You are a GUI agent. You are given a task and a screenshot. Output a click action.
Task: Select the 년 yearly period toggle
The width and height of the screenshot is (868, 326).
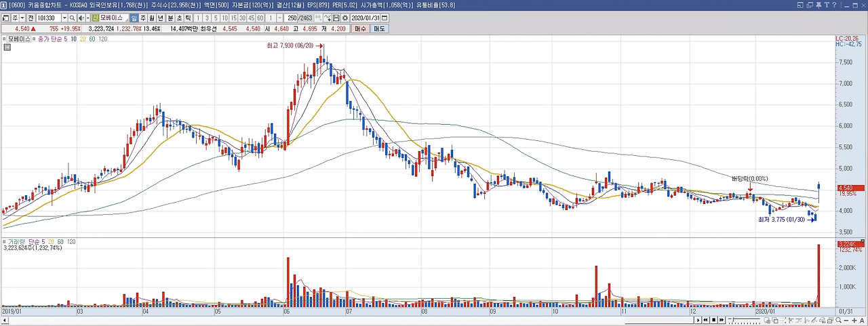161,18
